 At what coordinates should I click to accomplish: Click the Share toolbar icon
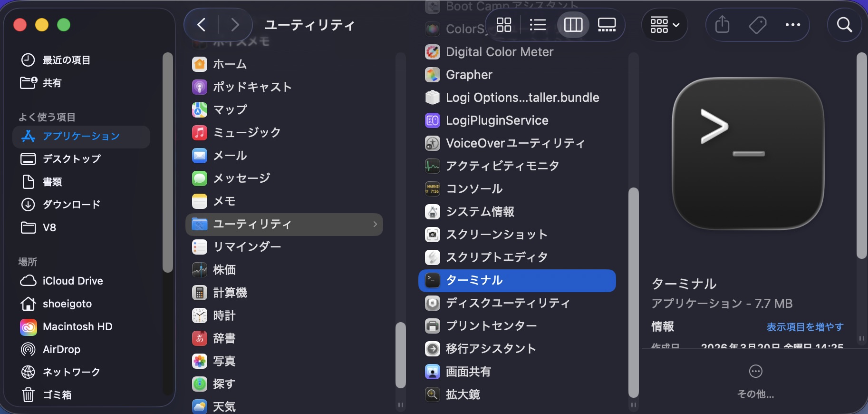click(x=722, y=25)
